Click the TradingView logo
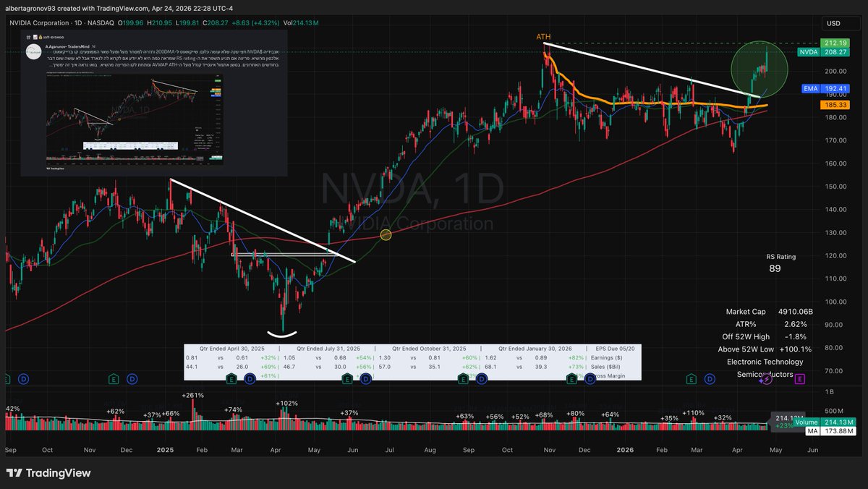Screen dimensions: 868x489 pyautogui.click(x=48, y=472)
